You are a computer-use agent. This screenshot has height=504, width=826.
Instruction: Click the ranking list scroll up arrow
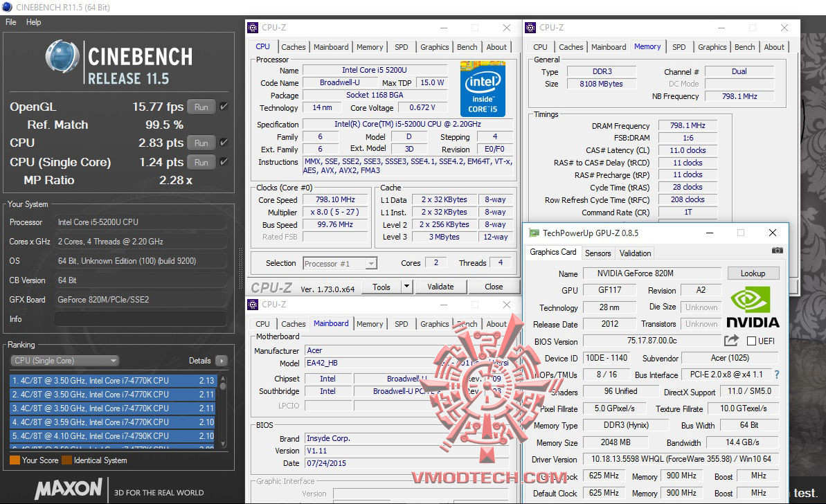tap(223, 378)
